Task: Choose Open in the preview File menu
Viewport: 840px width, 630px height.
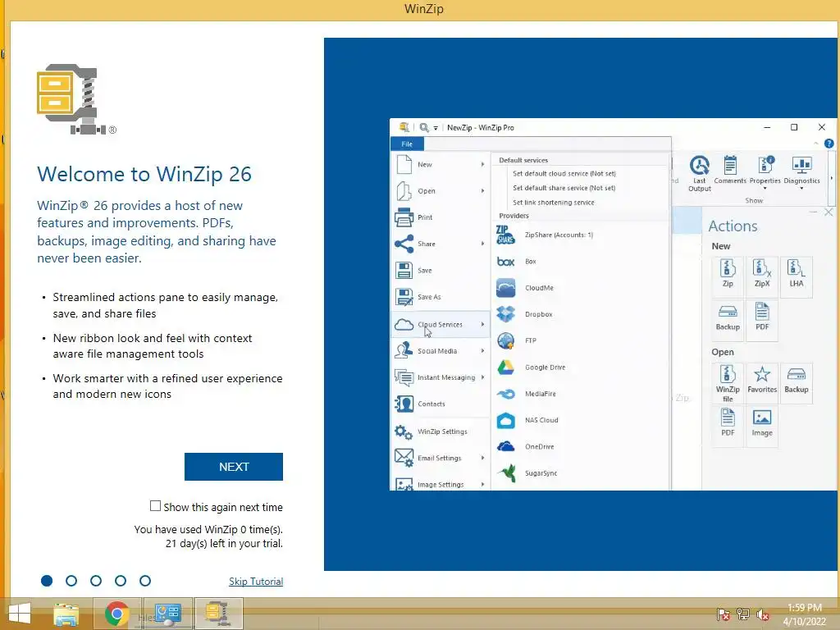Action: 441,190
